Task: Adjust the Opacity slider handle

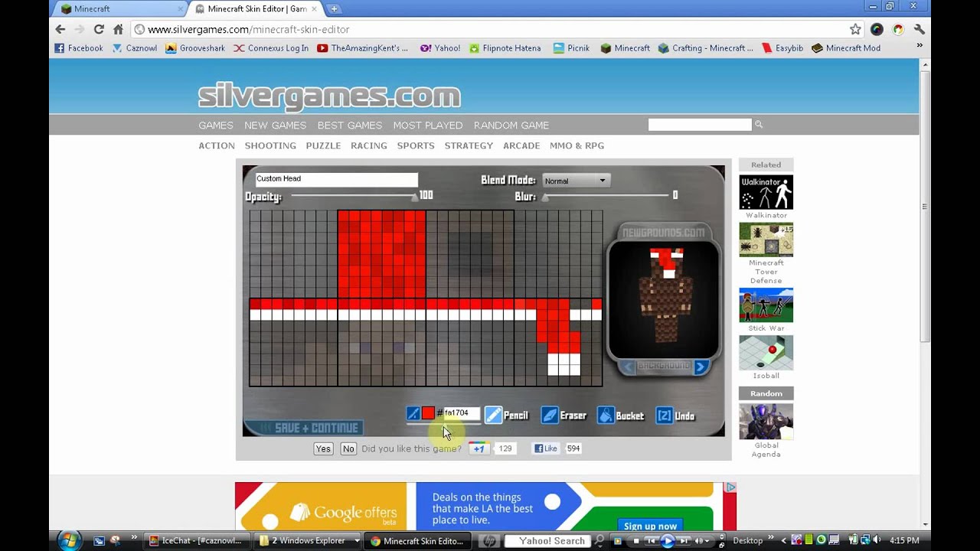Action: (415, 197)
